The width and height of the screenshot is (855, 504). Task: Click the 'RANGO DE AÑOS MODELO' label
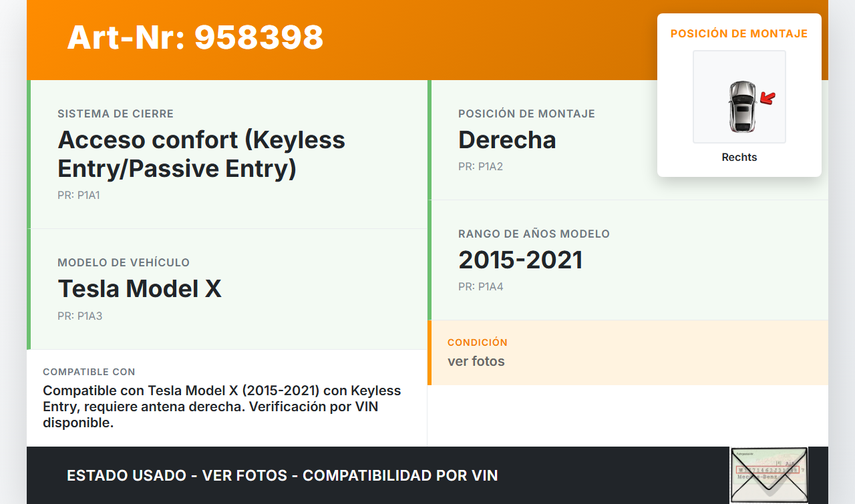[x=534, y=234]
